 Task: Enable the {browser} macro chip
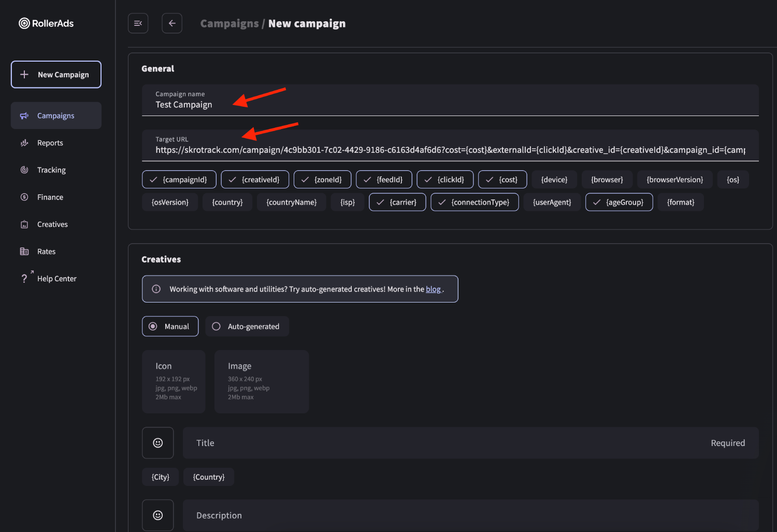pyautogui.click(x=607, y=180)
